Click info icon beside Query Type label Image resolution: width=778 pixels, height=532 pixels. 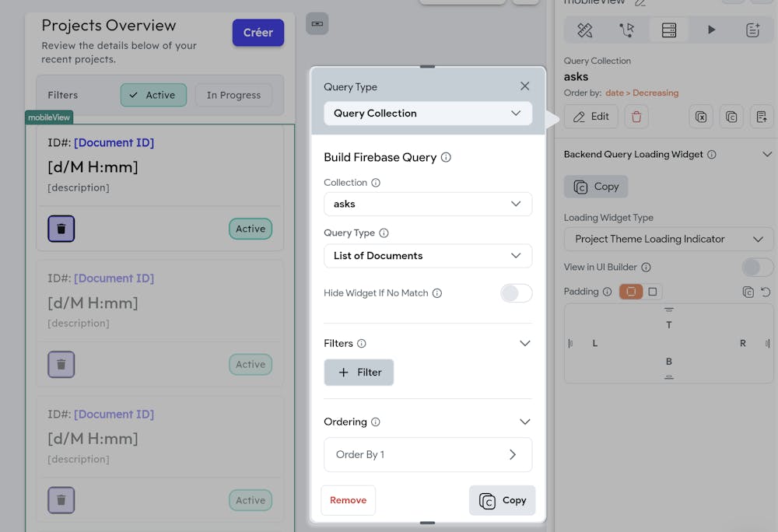384,233
